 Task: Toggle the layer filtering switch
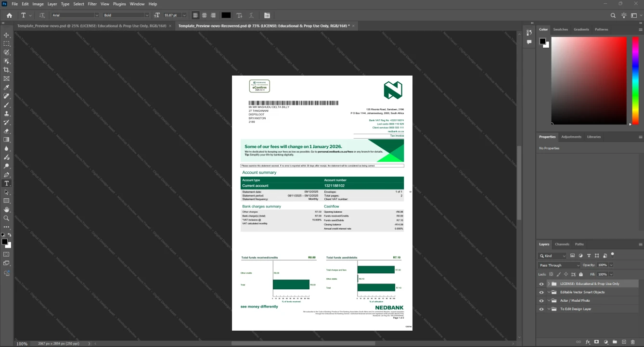(x=613, y=255)
